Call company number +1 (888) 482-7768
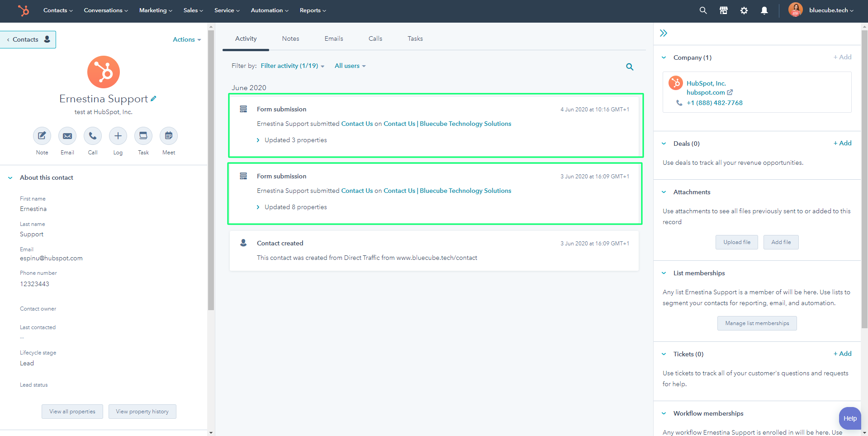This screenshot has width=868, height=436. click(x=715, y=103)
